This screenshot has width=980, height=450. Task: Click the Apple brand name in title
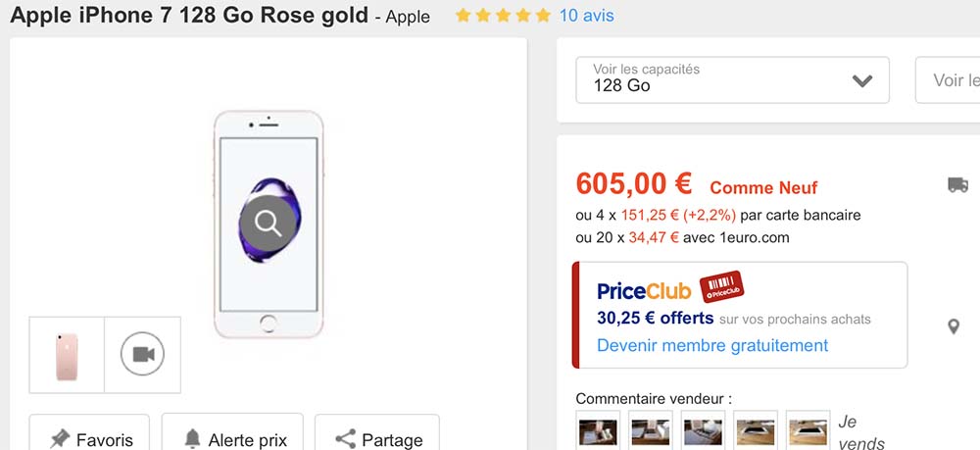tap(408, 18)
